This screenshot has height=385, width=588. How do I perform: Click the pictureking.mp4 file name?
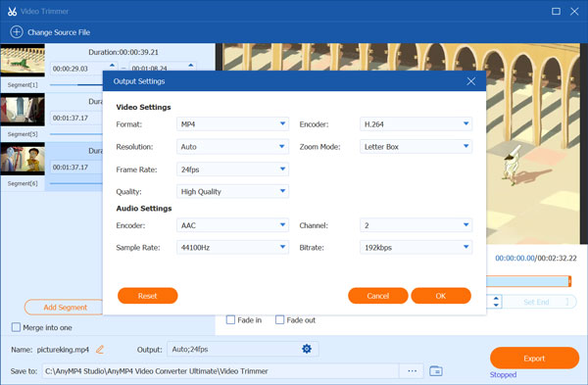click(x=63, y=350)
